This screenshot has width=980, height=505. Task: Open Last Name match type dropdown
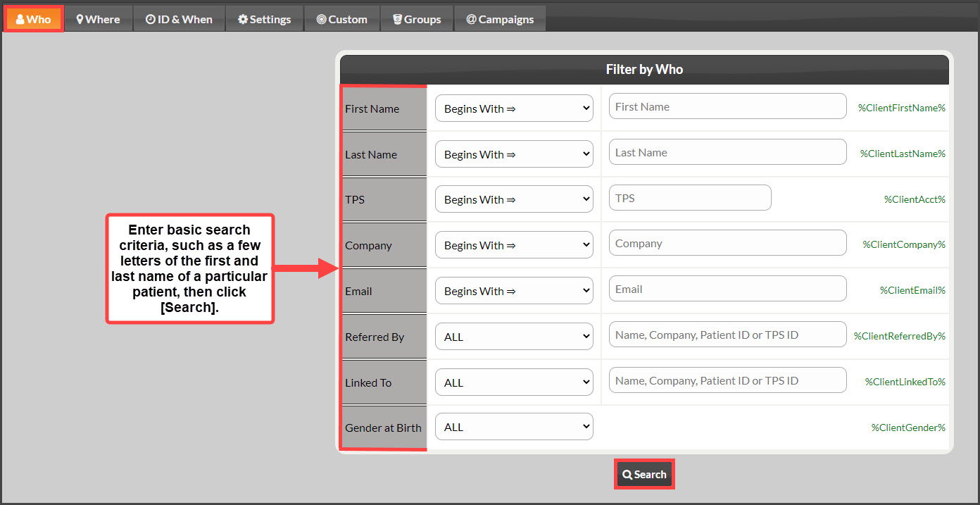[514, 154]
